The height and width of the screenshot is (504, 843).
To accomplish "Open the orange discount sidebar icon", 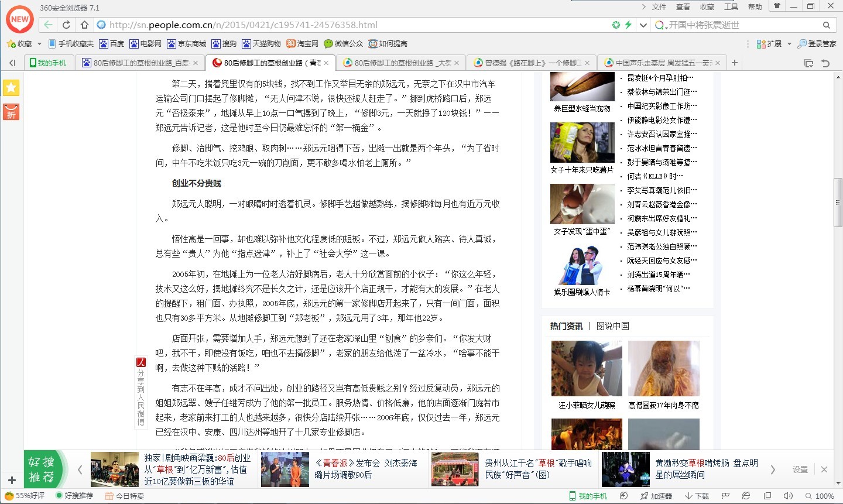I will coord(11,112).
